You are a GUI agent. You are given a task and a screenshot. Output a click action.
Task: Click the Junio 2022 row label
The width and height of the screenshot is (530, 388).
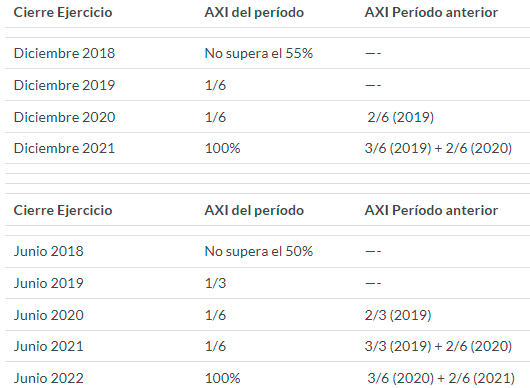[x=49, y=378]
